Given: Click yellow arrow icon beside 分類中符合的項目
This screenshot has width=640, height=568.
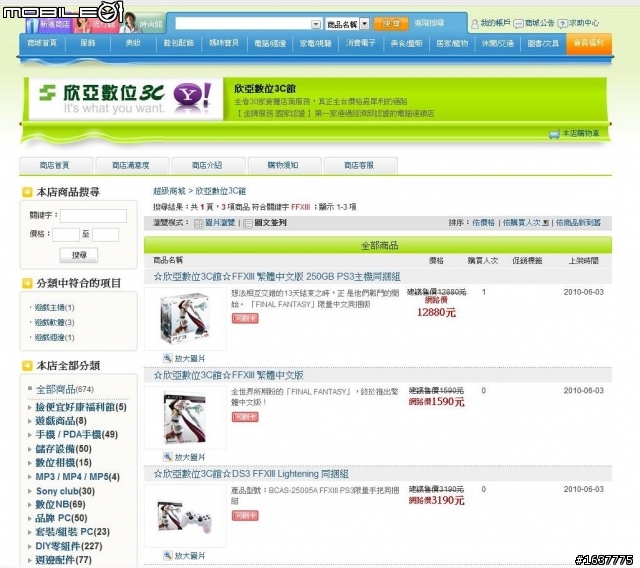Looking at the screenshot, I should (x=27, y=283).
